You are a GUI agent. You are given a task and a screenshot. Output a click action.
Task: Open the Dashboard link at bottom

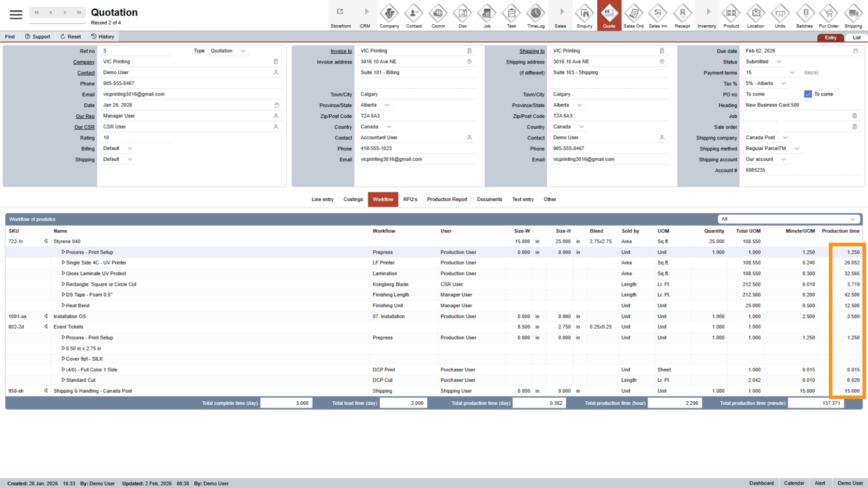[761, 483]
